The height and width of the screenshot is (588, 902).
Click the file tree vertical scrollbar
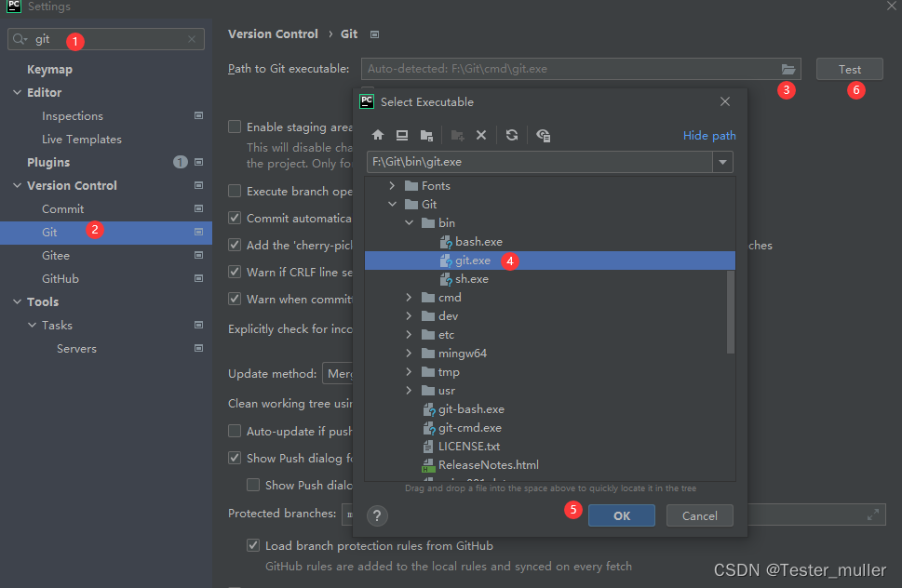(731, 312)
